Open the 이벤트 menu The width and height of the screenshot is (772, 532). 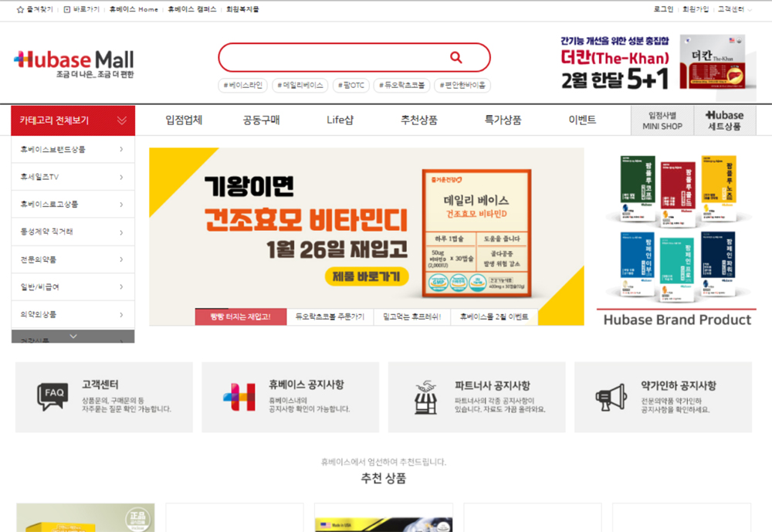[582, 120]
